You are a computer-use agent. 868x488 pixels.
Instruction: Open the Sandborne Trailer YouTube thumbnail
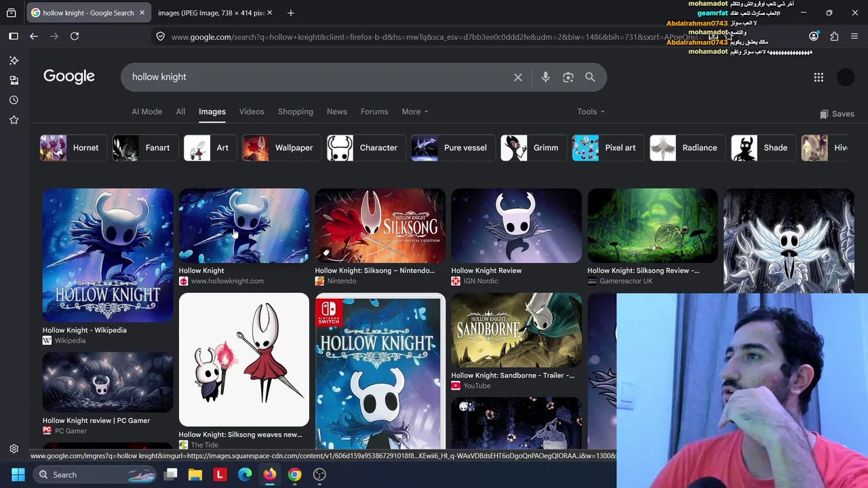(517, 330)
